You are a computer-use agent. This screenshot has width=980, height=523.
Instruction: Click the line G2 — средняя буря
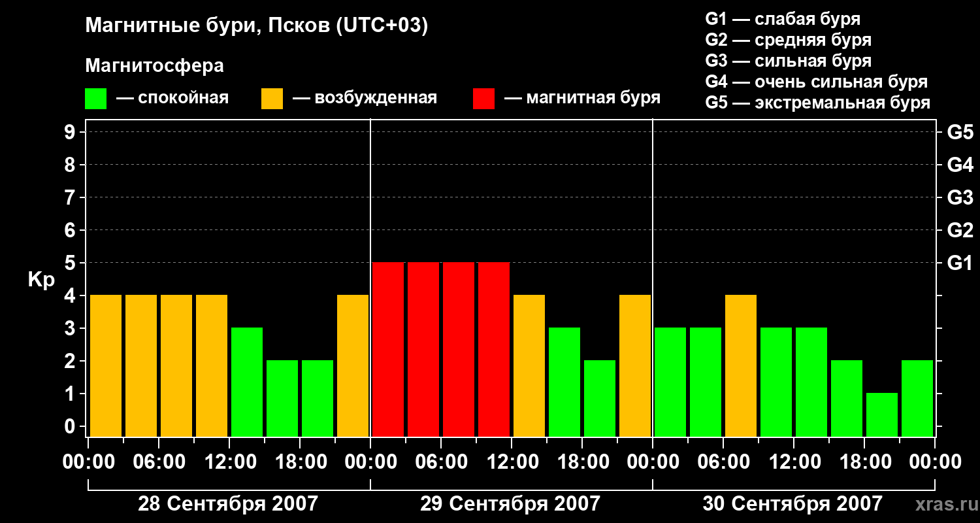pos(788,39)
